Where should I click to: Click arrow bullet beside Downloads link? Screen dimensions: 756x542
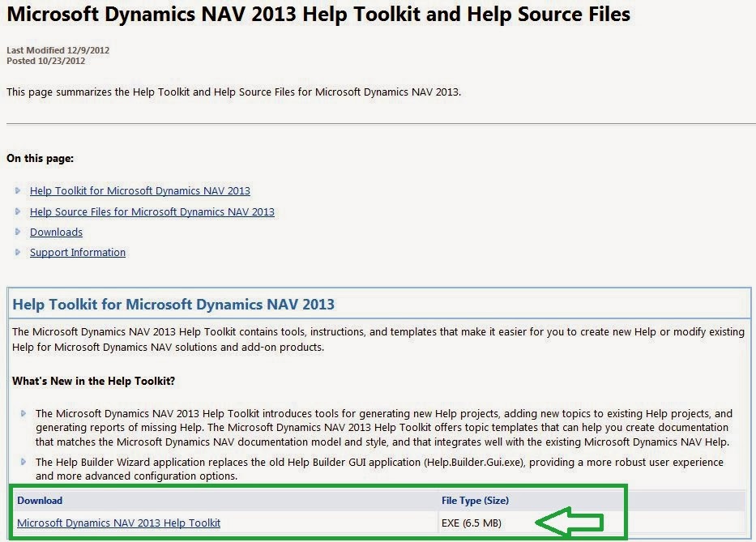(x=18, y=232)
